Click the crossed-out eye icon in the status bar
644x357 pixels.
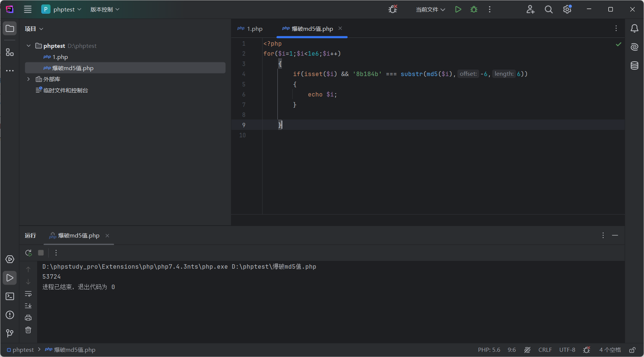point(527,350)
